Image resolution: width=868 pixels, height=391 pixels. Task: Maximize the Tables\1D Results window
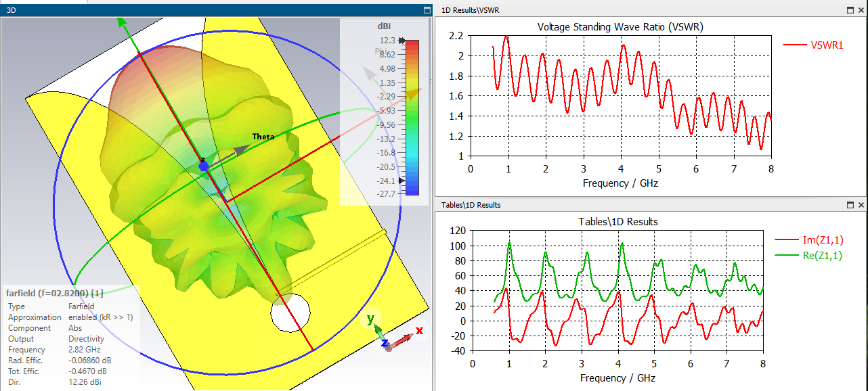850,204
